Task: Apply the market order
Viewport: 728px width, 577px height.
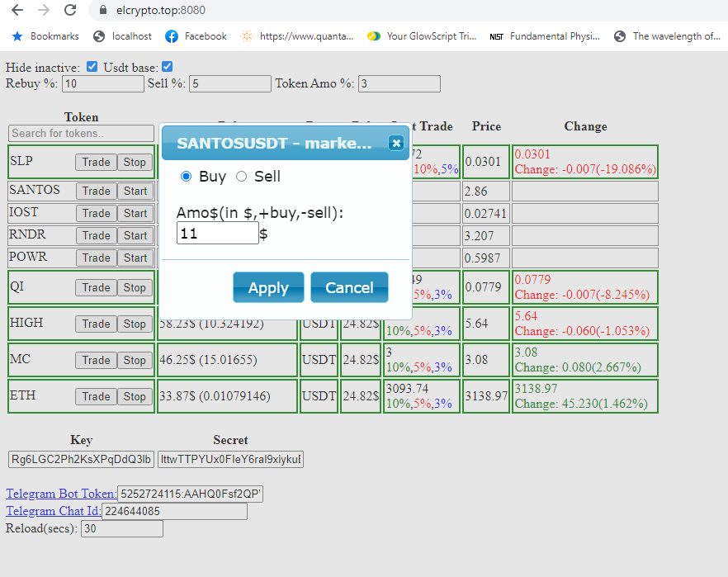Action: click(x=268, y=287)
